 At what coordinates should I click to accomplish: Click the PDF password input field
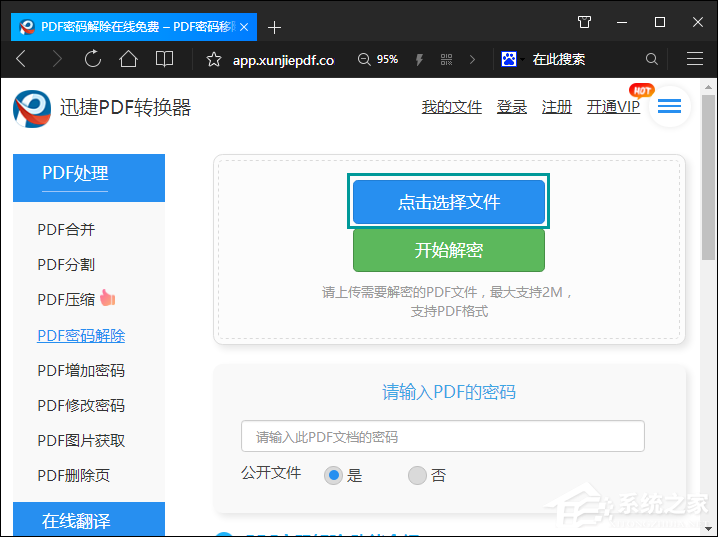pos(443,436)
